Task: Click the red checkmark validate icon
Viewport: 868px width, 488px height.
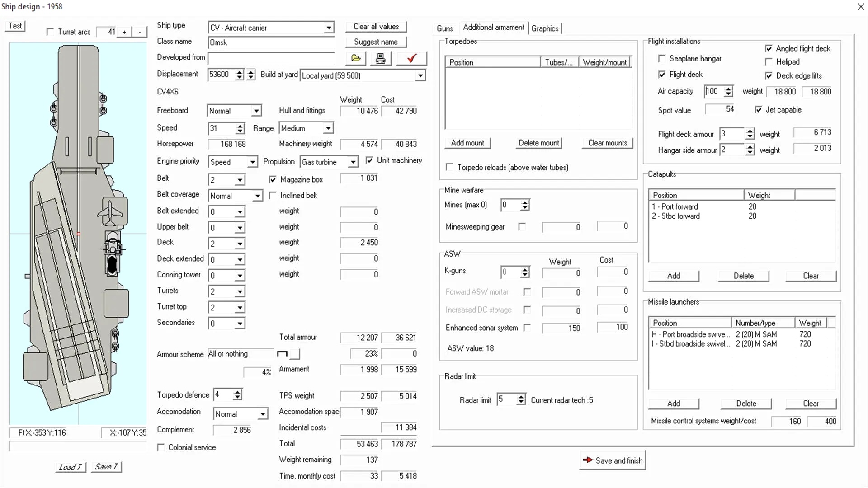Action: point(411,58)
